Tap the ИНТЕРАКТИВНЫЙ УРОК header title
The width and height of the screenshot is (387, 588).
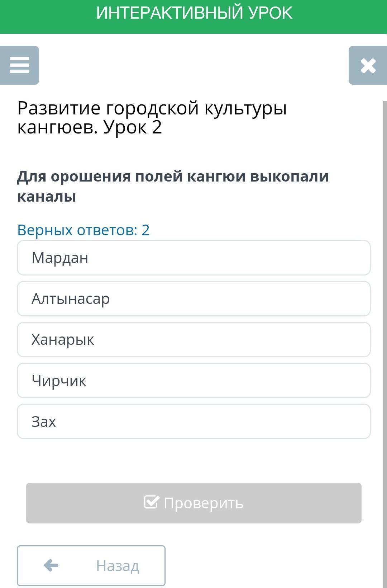[194, 13]
